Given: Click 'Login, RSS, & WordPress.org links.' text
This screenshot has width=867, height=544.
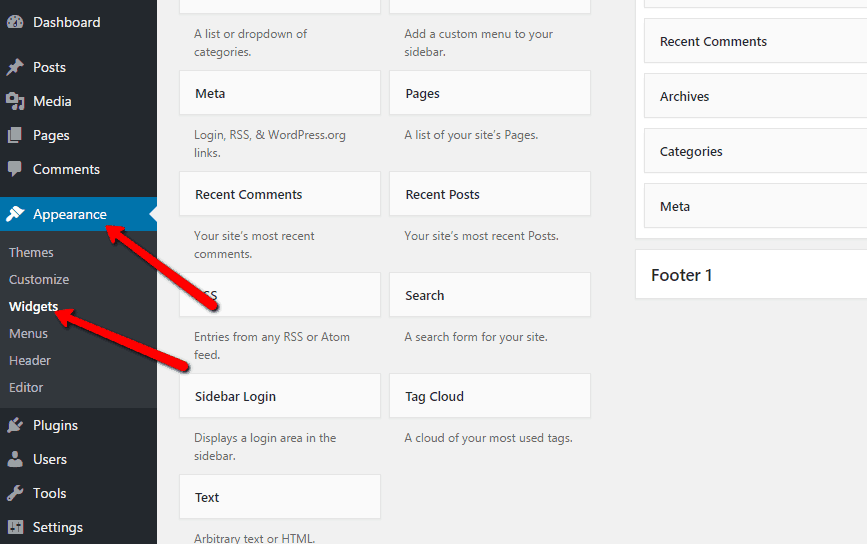Looking at the screenshot, I should [270, 144].
